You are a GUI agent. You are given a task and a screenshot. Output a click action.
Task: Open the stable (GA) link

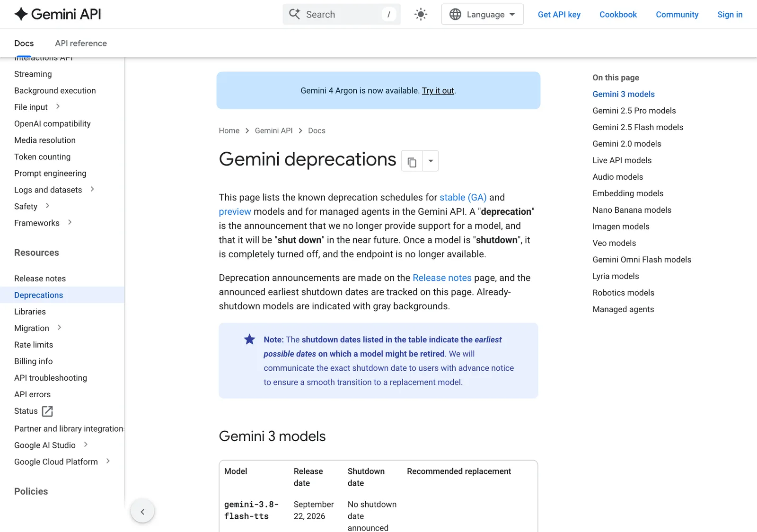(463, 197)
